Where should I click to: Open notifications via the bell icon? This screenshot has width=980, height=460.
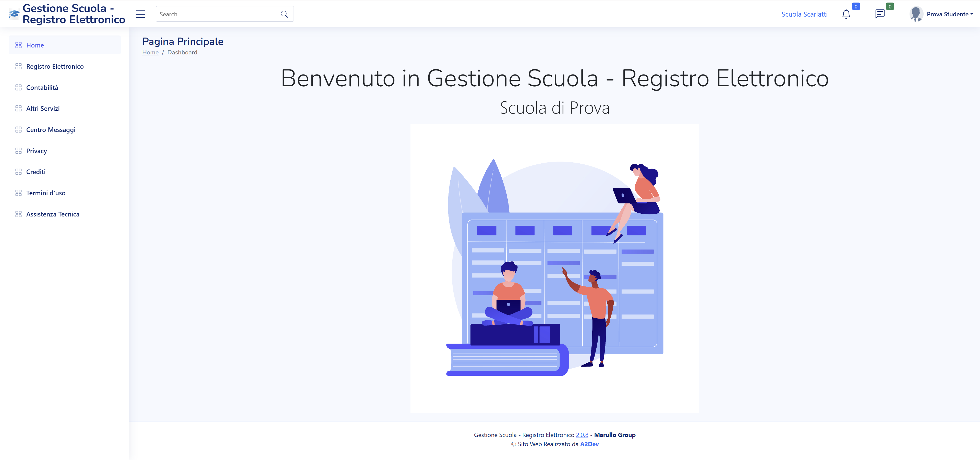point(846,14)
